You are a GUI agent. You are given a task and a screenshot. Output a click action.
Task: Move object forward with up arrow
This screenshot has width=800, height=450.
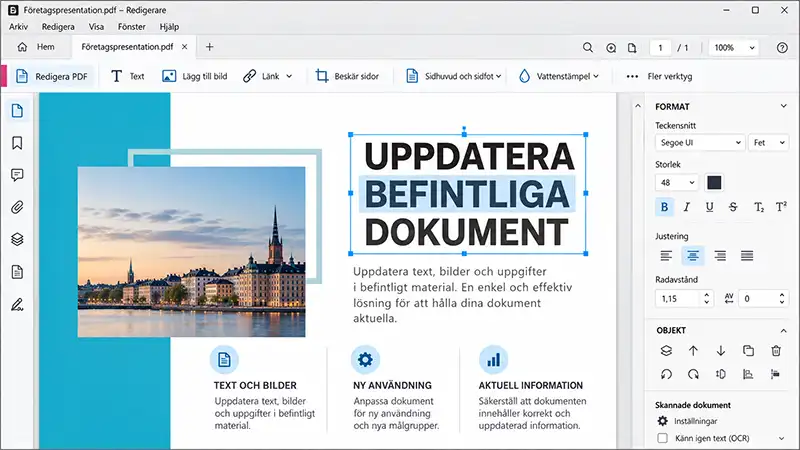pyautogui.click(x=693, y=351)
